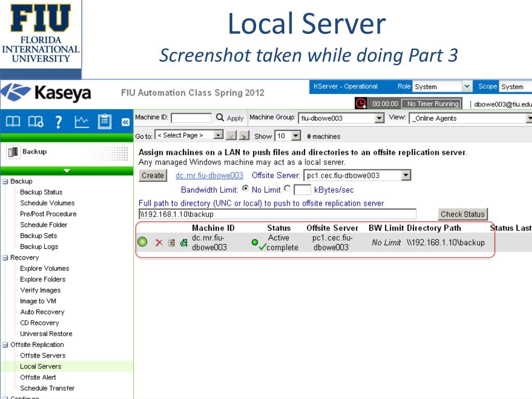Open the Machine Group dropdown
The height and width of the screenshot is (399, 532).
point(341,118)
